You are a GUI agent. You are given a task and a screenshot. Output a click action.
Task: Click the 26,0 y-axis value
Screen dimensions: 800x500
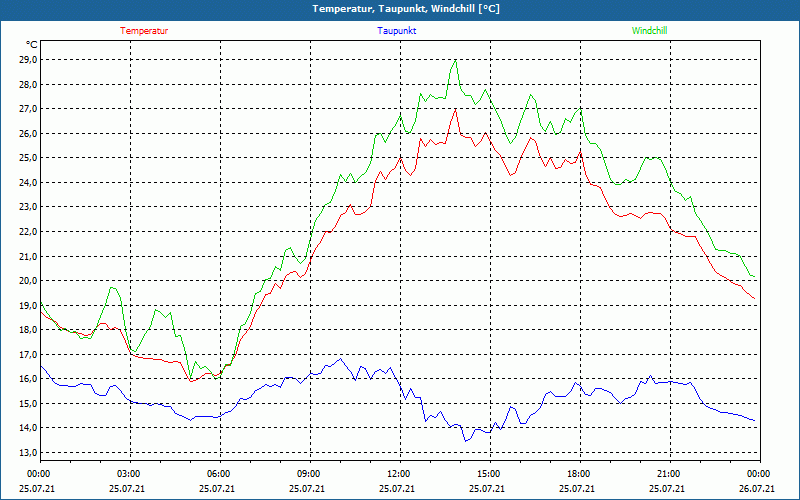[29, 133]
